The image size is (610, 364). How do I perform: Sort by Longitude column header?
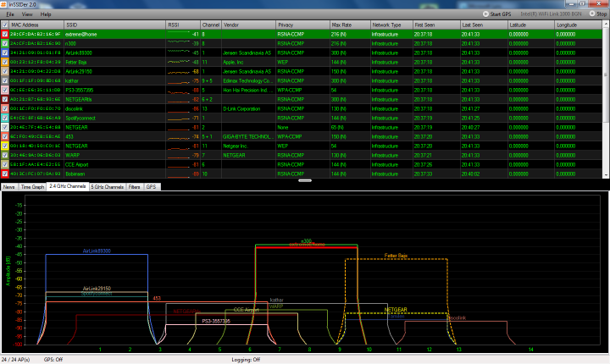click(x=579, y=25)
